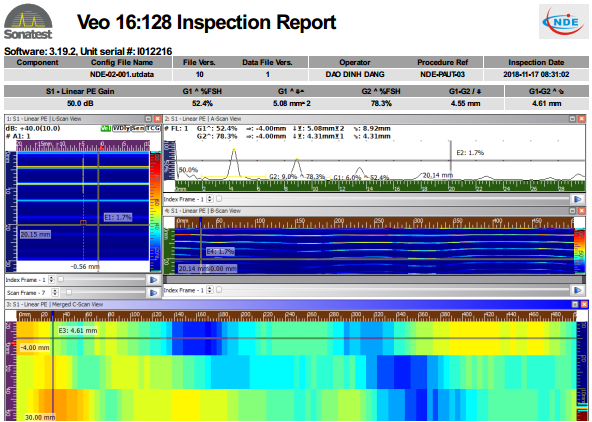
Task: Step the B-Scan Index Frame spinner
Action: coord(210,290)
